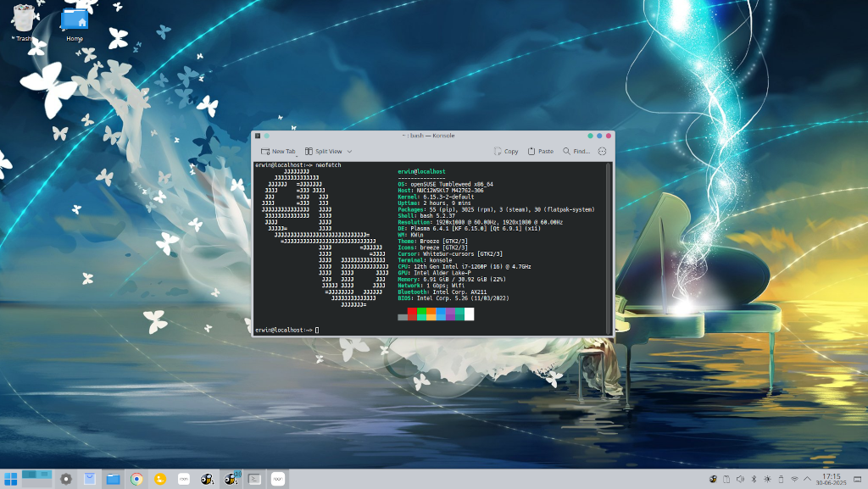Viewport: 868px width, 489px height.
Task: Toggle the Bluetooth tray icon
Action: pyautogui.click(x=754, y=479)
